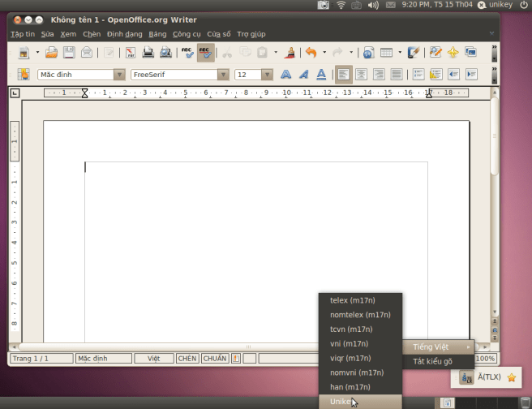The image size is (532, 409).
Task: Toggle center paragraph alignment
Action: (x=361, y=75)
